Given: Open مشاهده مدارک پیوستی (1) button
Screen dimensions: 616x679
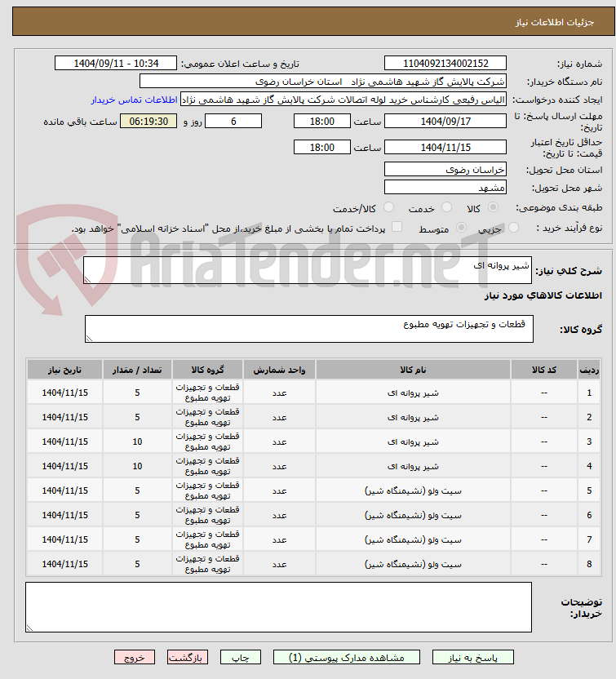Looking at the screenshot, I should (346, 657).
